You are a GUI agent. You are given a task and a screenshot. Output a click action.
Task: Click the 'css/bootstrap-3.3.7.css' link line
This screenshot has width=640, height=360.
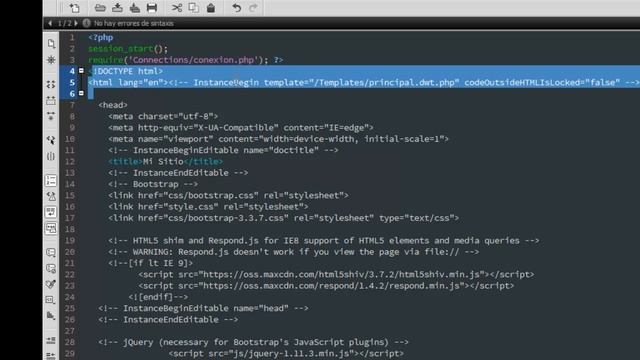tap(284, 218)
